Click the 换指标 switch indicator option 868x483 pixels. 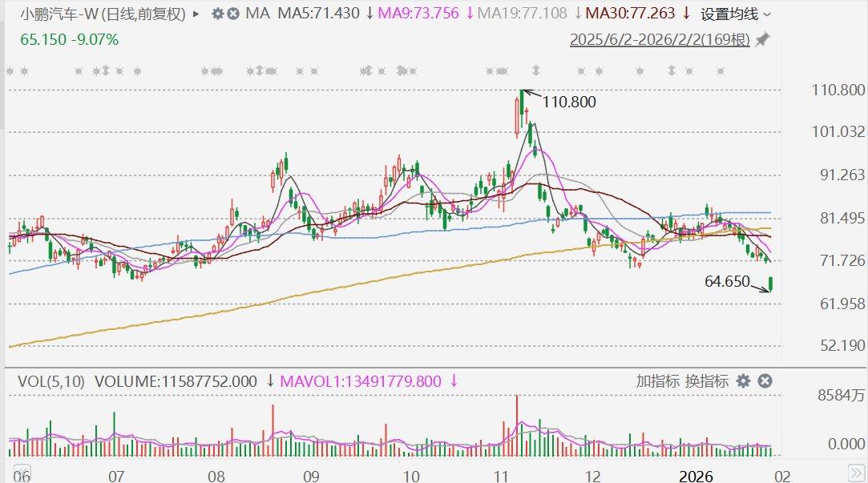tap(706, 381)
